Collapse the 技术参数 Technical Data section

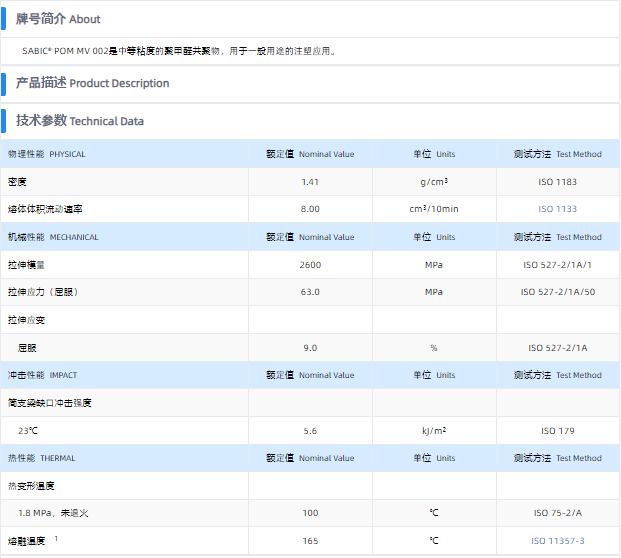[x=80, y=121]
